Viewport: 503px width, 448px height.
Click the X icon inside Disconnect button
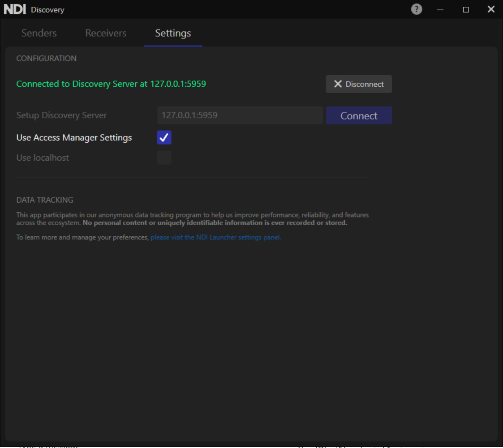click(x=338, y=84)
